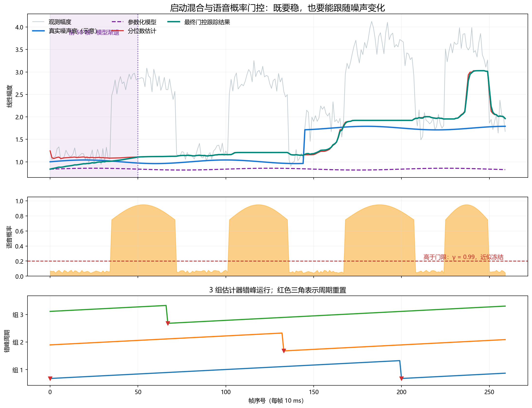
Task: Click x-axis tick label 0
Action: 50,392
